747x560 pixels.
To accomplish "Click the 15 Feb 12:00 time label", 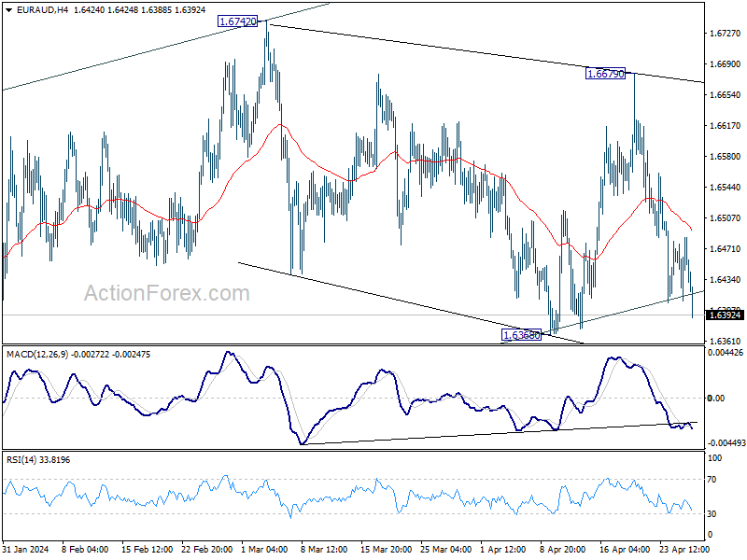I will click(x=147, y=550).
